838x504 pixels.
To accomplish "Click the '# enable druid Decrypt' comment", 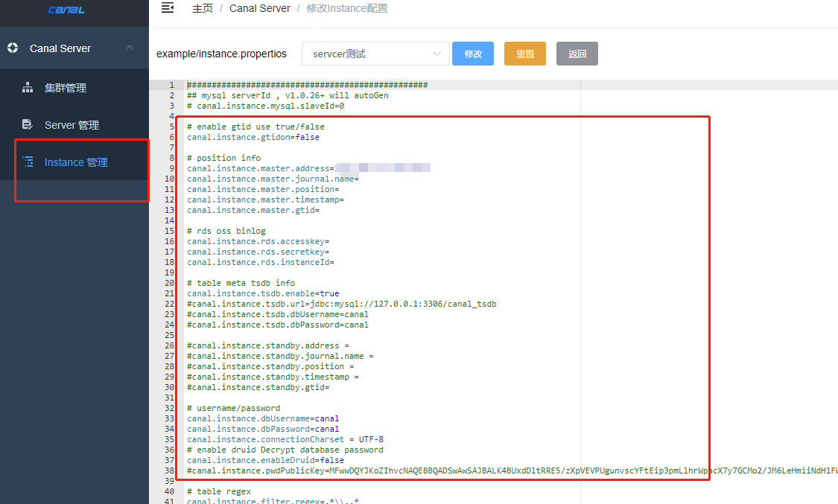I will 285,450.
